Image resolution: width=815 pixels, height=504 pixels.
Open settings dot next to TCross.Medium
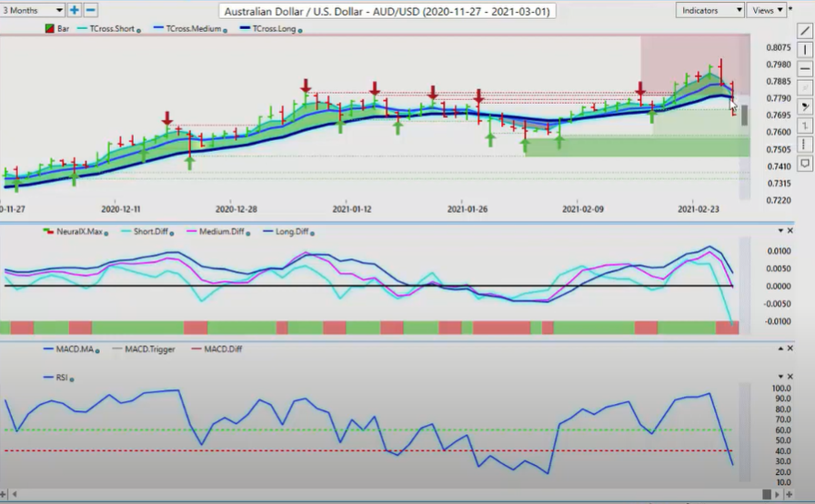225,31
